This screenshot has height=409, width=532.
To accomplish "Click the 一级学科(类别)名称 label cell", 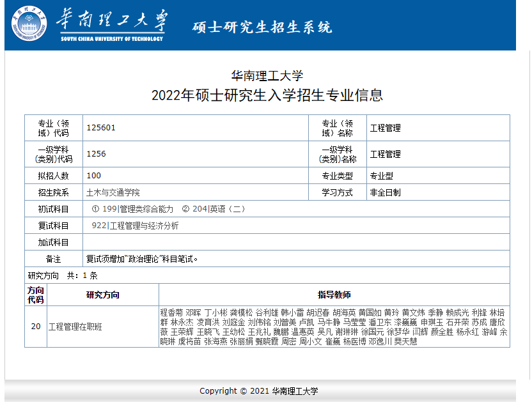I will (x=337, y=154).
